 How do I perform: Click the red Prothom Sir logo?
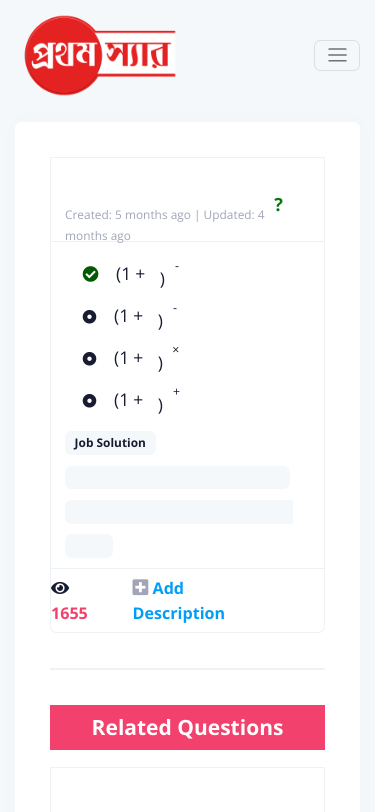click(x=100, y=55)
